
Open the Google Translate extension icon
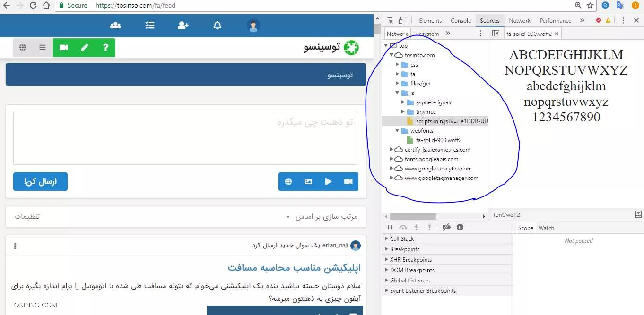(x=620, y=5)
